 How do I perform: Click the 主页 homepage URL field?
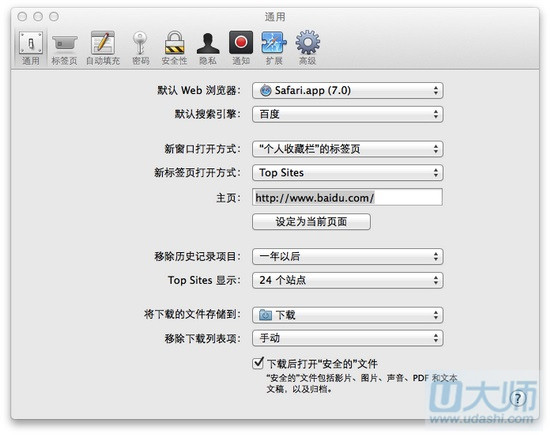coord(347,198)
